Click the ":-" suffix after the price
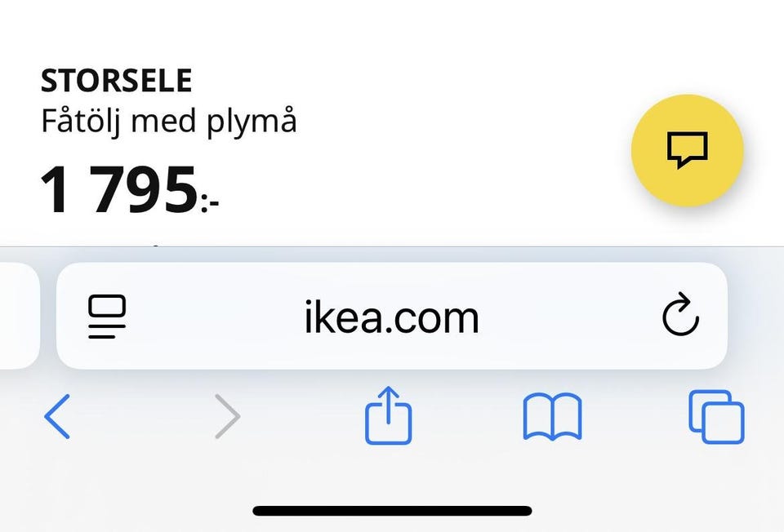This screenshot has width=784, height=532. [x=210, y=201]
